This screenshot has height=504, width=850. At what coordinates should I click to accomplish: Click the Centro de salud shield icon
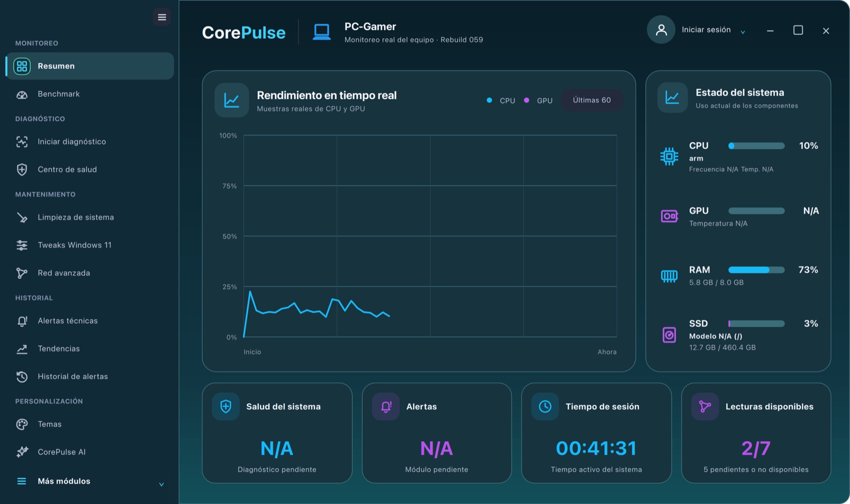pyautogui.click(x=22, y=169)
